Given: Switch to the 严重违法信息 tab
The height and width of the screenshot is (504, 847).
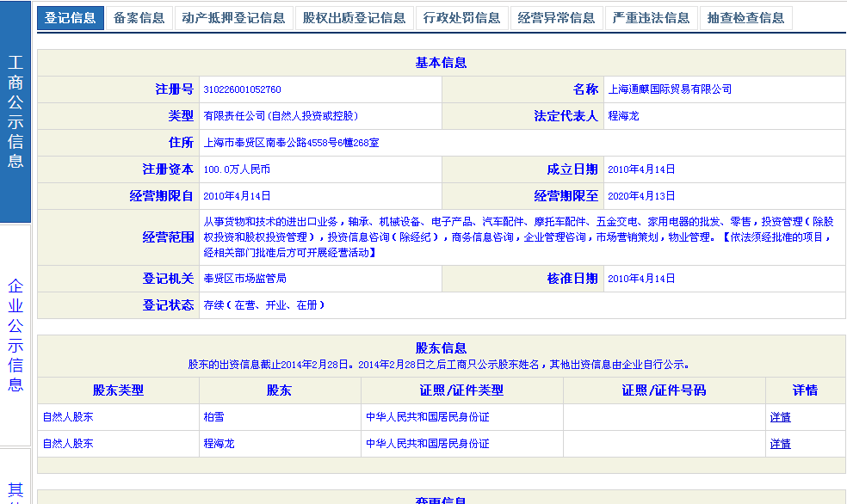Looking at the screenshot, I should 651,18.
